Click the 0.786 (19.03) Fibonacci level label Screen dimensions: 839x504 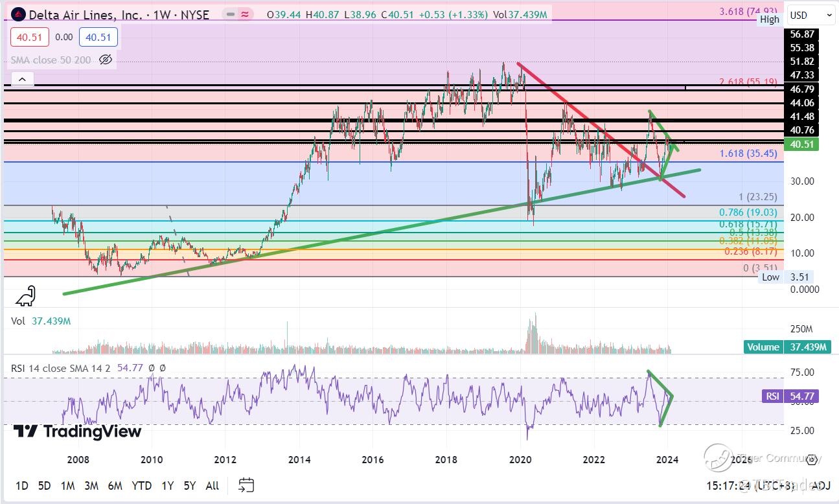coord(748,212)
